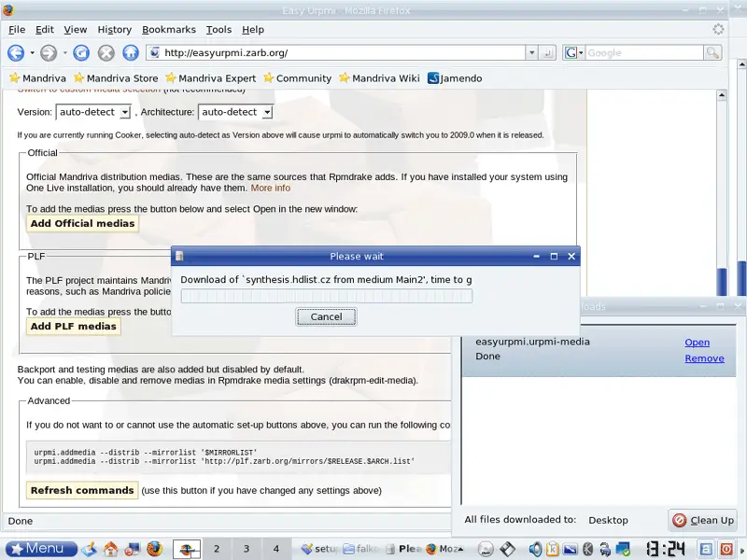
Task: Expand the URL history dropdown arrow
Action: tap(531, 53)
